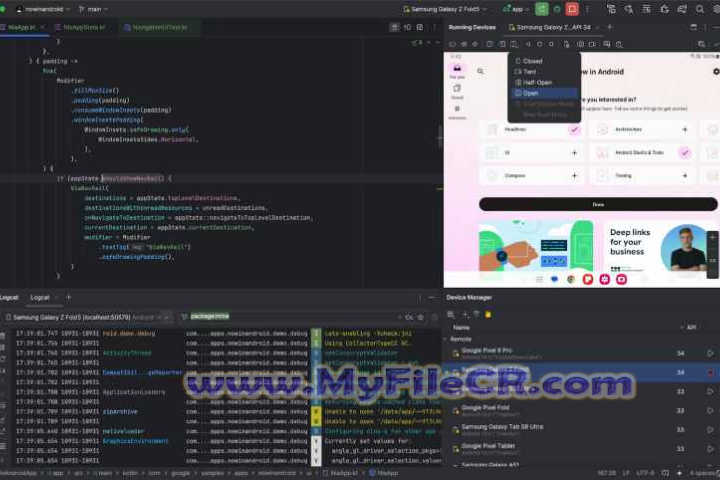
Task: Open the nowinandroid project dropdown
Action: (x=44, y=9)
